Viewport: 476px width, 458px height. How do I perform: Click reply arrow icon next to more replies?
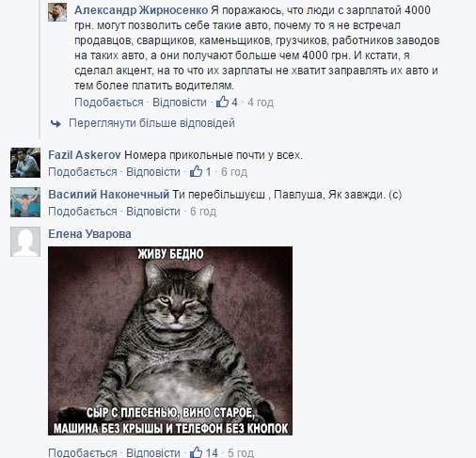pyautogui.click(x=56, y=123)
